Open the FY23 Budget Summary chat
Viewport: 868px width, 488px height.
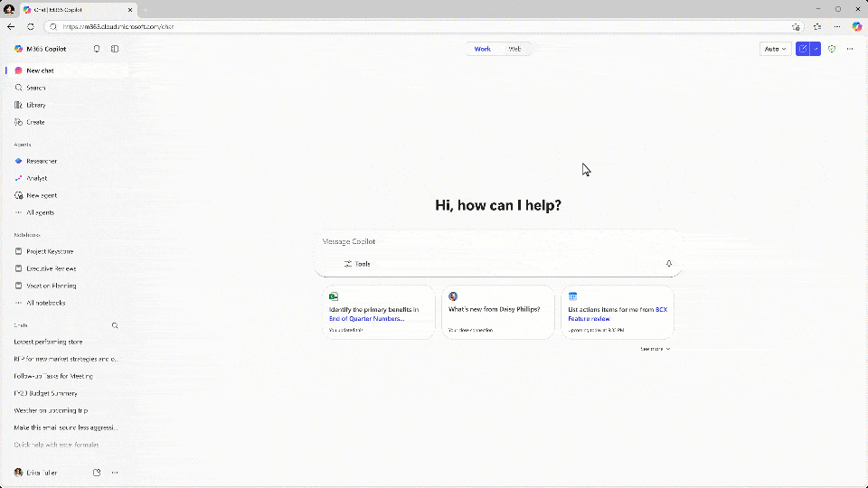point(45,393)
